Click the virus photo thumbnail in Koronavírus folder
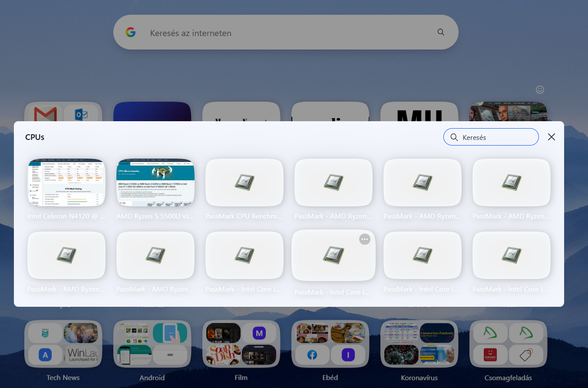Image resolution: width=588 pixels, height=388 pixels. point(401,355)
